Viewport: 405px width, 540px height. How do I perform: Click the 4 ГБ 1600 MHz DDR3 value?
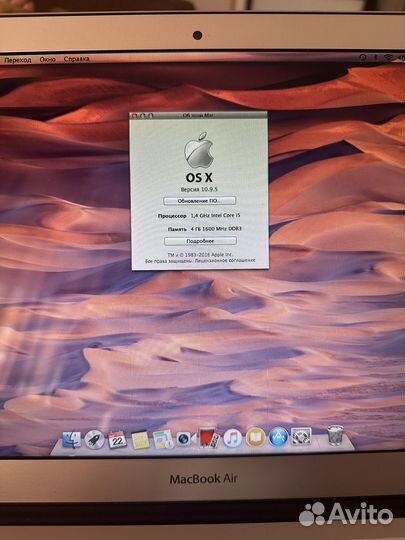tap(216, 229)
